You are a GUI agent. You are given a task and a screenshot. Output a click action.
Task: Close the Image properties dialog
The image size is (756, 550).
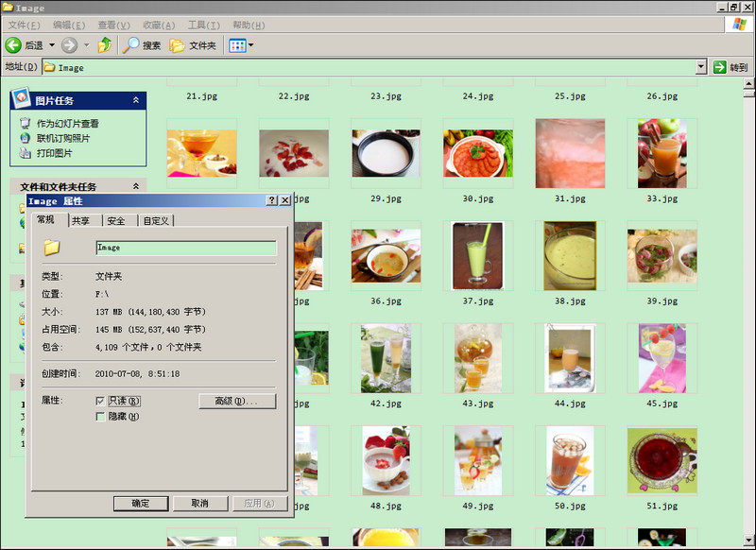point(285,200)
